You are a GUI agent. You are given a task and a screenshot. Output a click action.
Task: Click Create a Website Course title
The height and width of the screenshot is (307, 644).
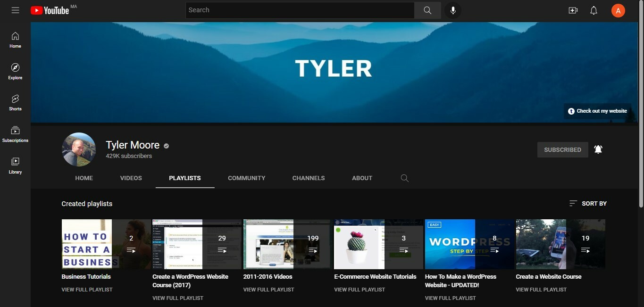pyautogui.click(x=549, y=277)
